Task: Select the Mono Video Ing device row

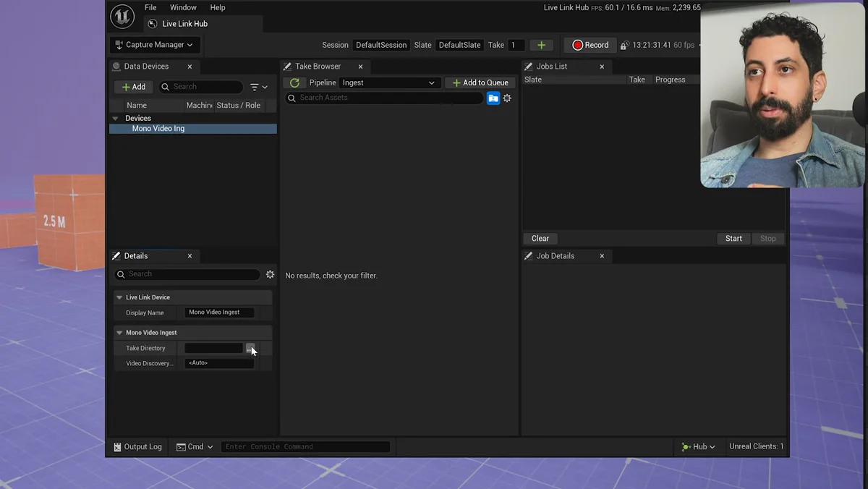Action: [x=193, y=129]
